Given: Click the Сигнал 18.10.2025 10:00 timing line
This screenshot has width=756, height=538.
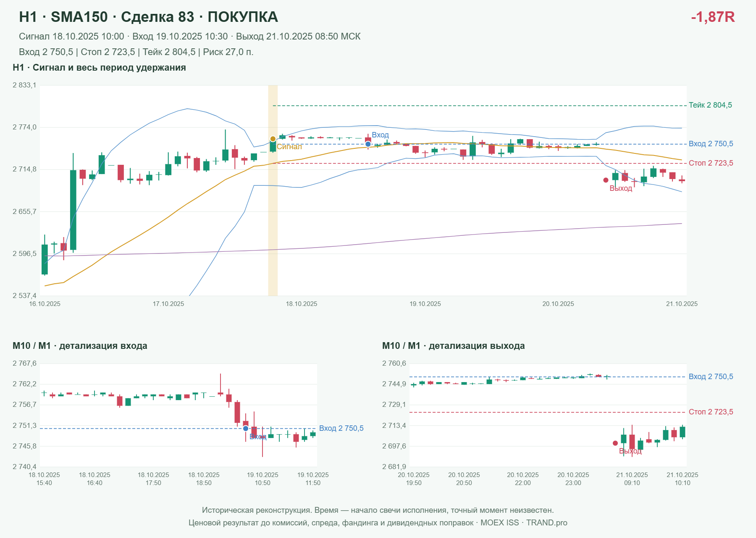Looking at the screenshot, I should (190, 37).
